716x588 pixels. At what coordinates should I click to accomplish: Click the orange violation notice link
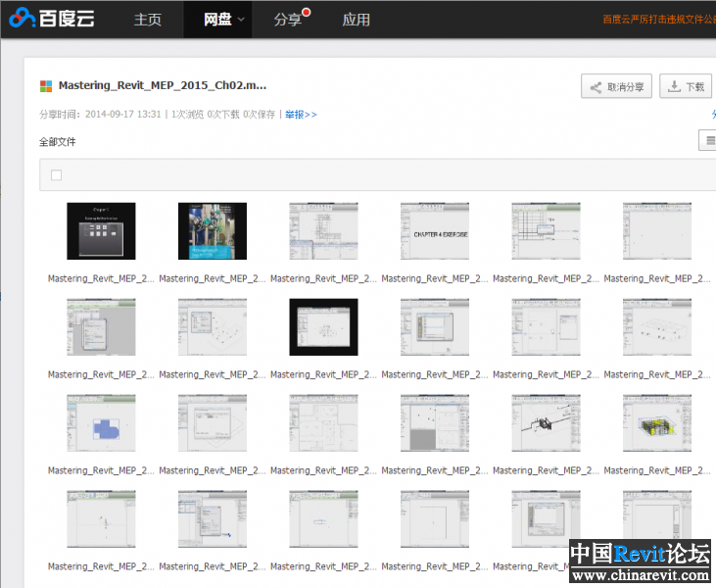[659, 20]
